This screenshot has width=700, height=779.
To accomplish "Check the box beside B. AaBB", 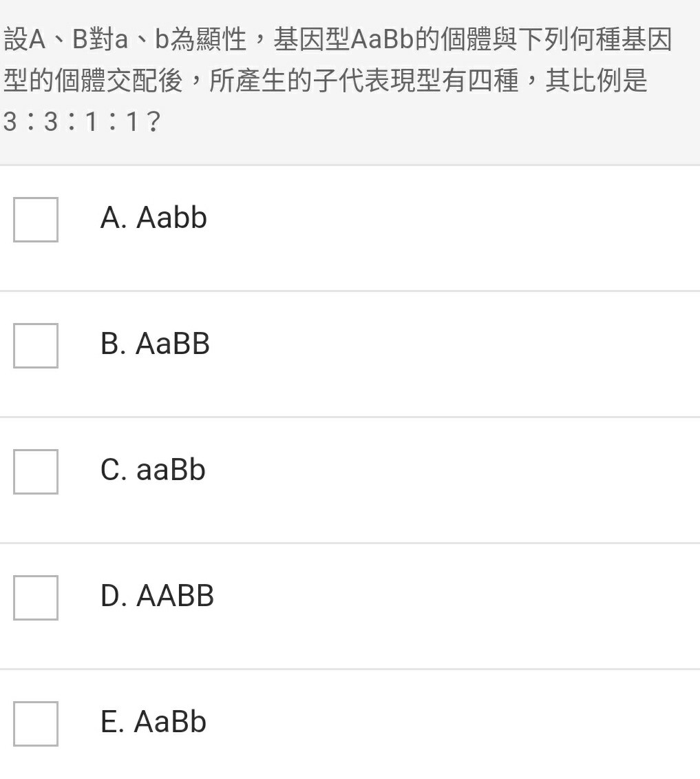I will pyautogui.click(x=36, y=346).
